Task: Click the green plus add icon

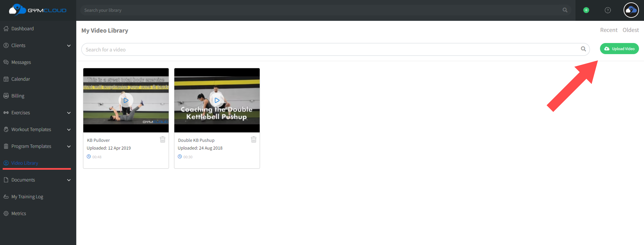Action: click(x=586, y=10)
